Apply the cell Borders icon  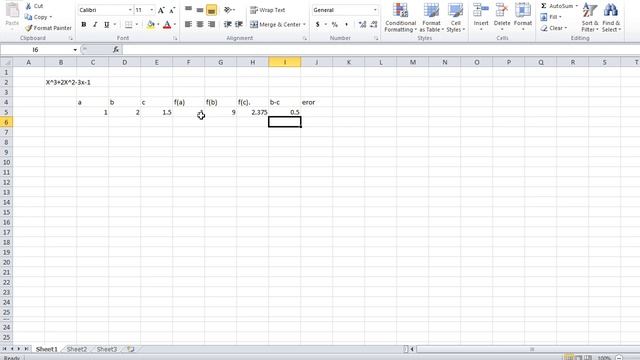(x=129, y=24)
